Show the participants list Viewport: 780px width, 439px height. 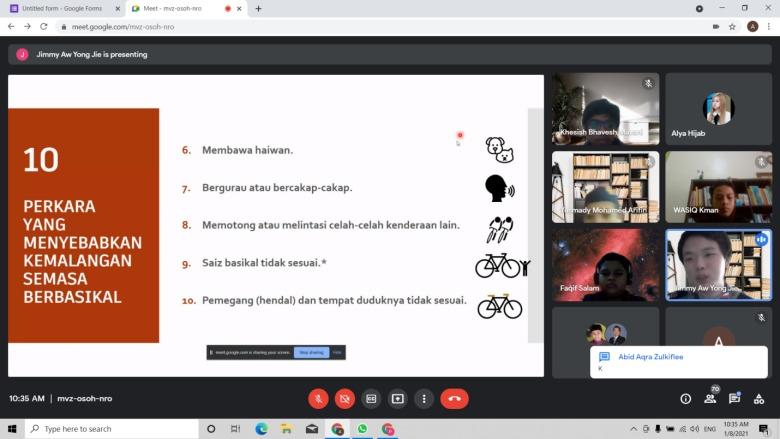click(x=710, y=398)
